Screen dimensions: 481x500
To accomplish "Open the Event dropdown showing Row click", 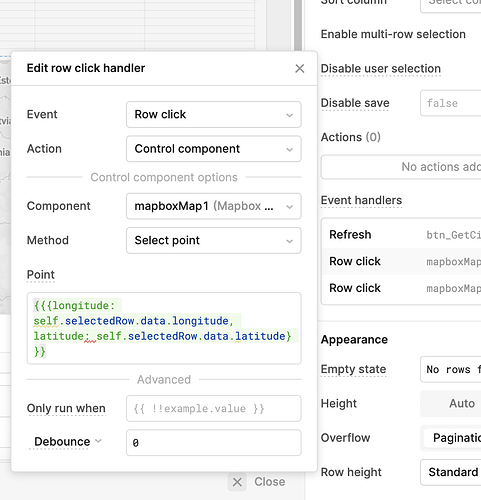I will click(214, 115).
